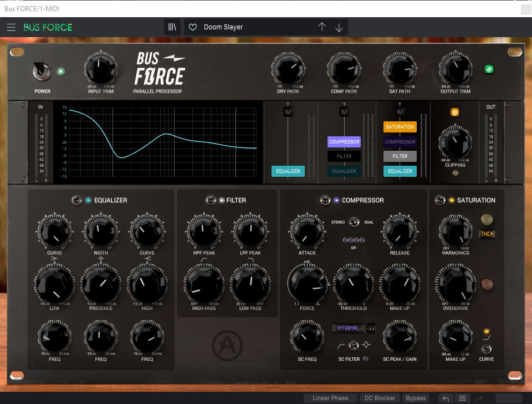Open the preset library browser icon
The image size is (532, 404).
tap(172, 27)
